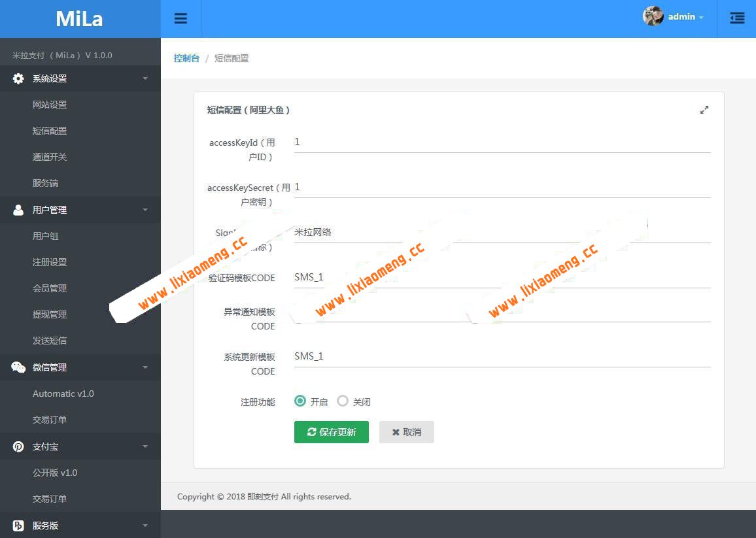The height and width of the screenshot is (538, 756).
Task: Click the 服务版 icon in sidebar
Action: (x=16, y=525)
